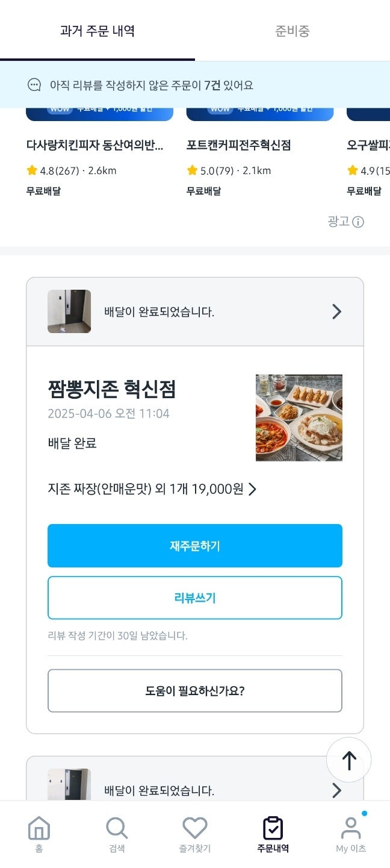
Task: Expand the second delivery completed chevron
Action: pyautogui.click(x=336, y=790)
